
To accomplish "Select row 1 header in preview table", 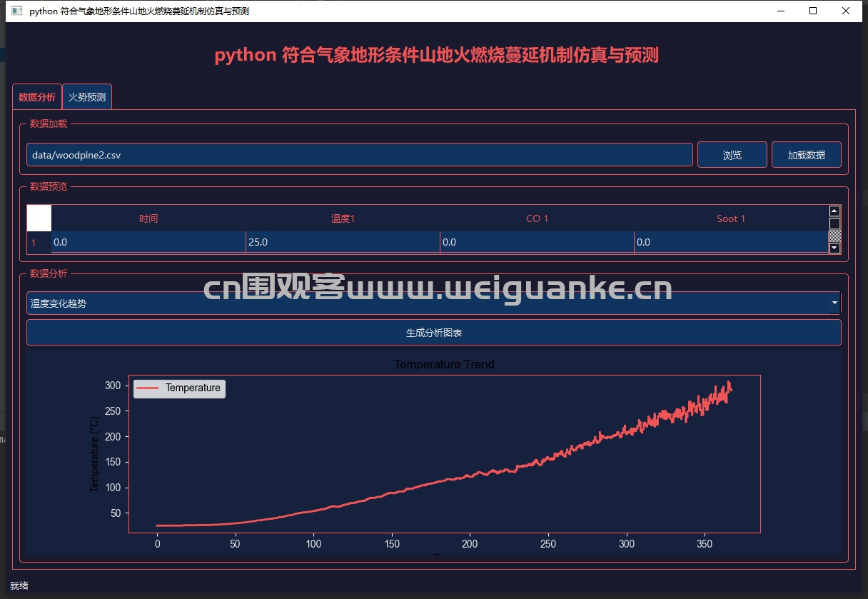I will coord(34,243).
